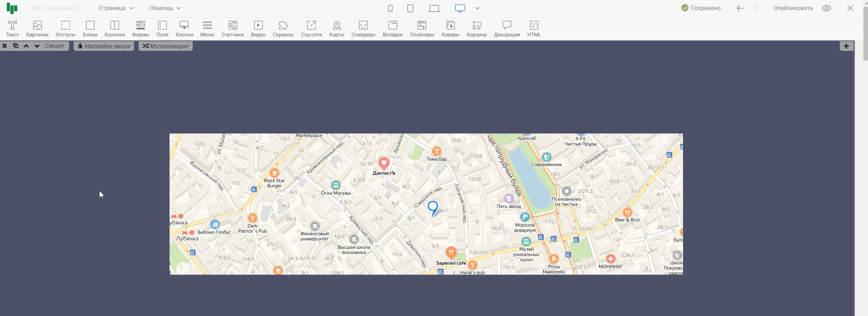
Task: Open the Карты maps tool
Action: tap(336, 29)
